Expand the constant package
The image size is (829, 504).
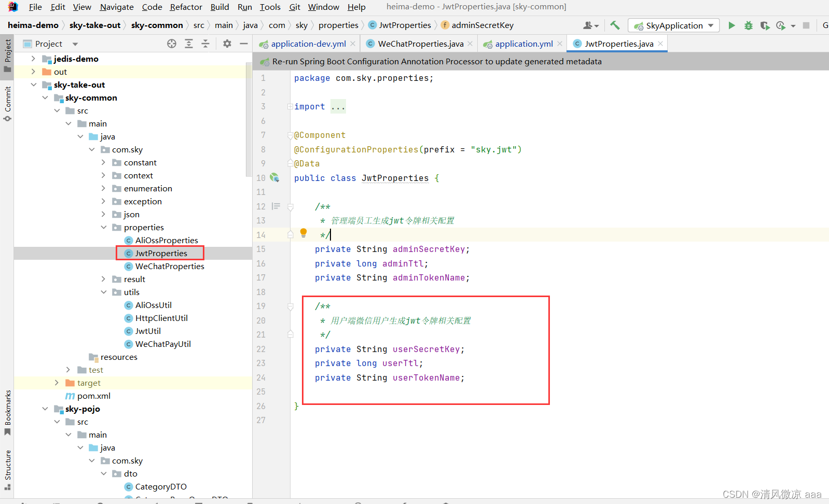coord(103,162)
